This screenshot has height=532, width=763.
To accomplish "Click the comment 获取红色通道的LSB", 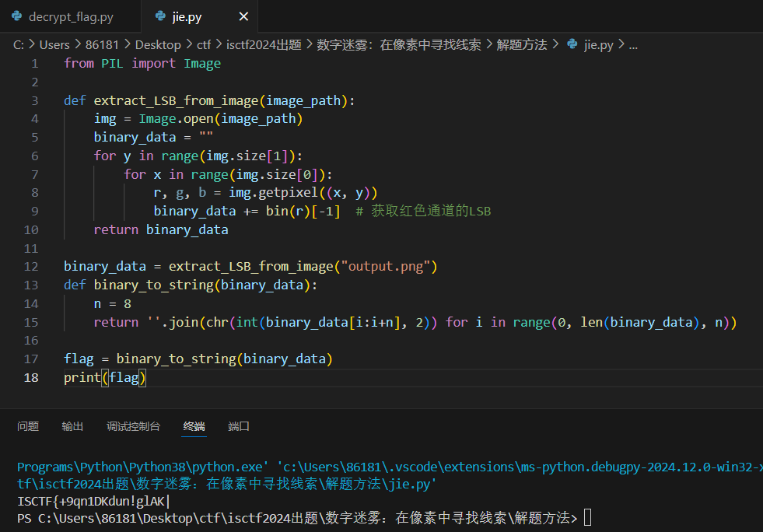I will point(423,211).
